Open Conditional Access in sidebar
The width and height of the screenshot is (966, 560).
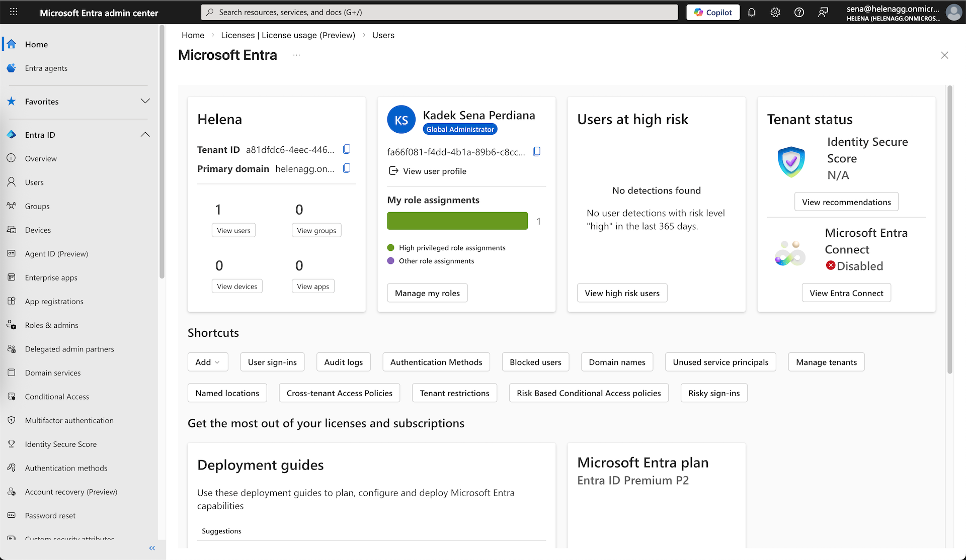coord(57,397)
